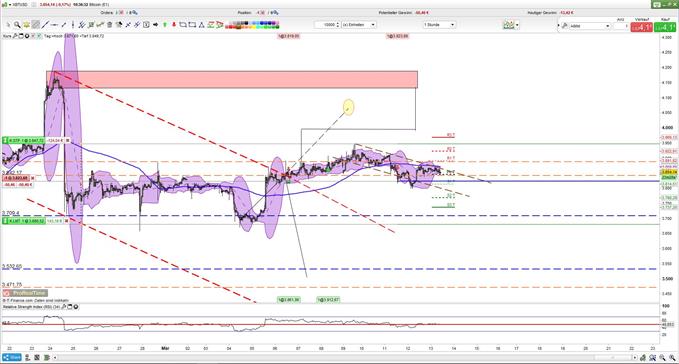This screenshot has width=679, height=364.
Task: Select the magnifier zoom tool in toolbar
Action: tap(17, 25)
